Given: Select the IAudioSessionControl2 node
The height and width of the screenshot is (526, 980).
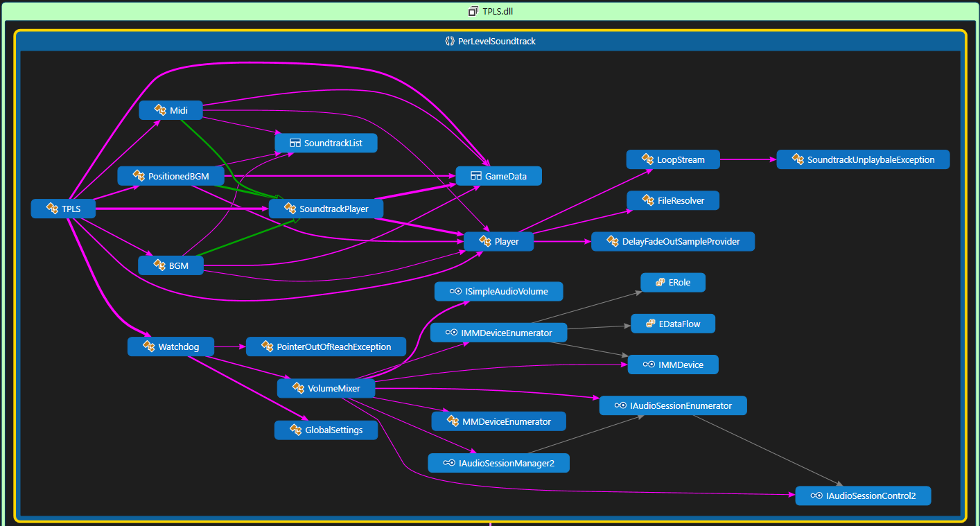Looking at the screenshot, I should coord(863,496).
